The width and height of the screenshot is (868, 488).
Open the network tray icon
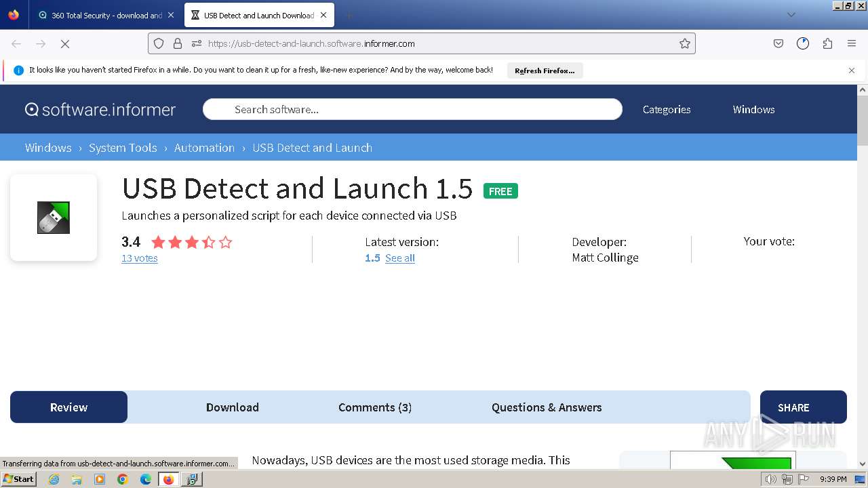[x=787, y=479]
